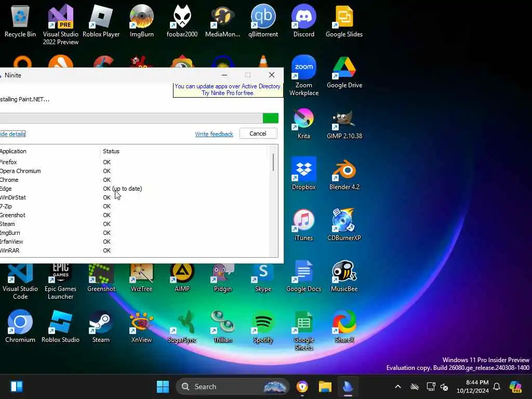Show hidden system tray icons
This screenshot has height=399, width=532.
click(x=398, y=387)
